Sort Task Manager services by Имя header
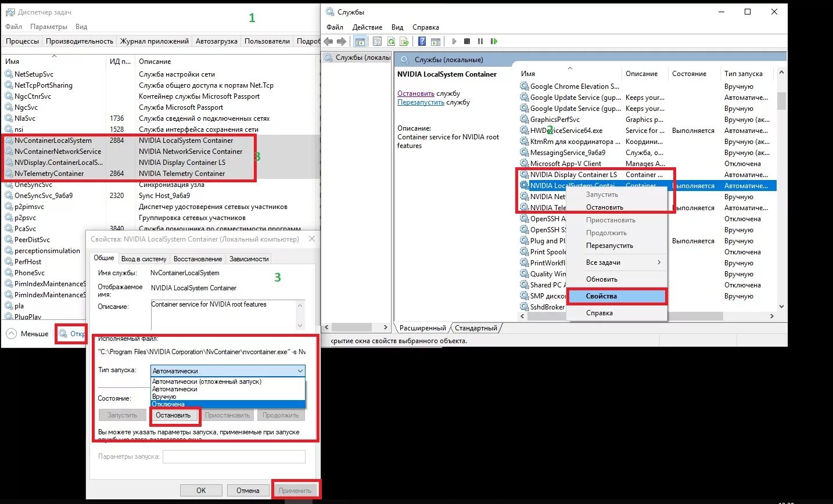The height and width of the screenshot is (504, 833). (x=54, y=61)
